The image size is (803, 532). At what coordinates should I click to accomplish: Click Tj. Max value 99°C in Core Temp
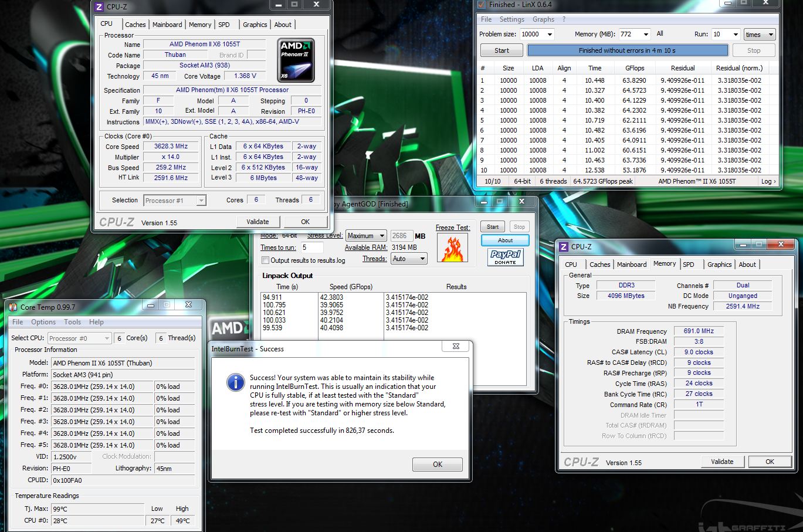tap(97, 509)
